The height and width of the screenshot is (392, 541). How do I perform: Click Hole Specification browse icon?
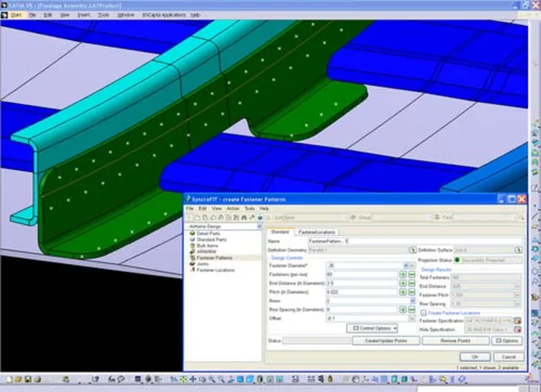tap(518, 329)
